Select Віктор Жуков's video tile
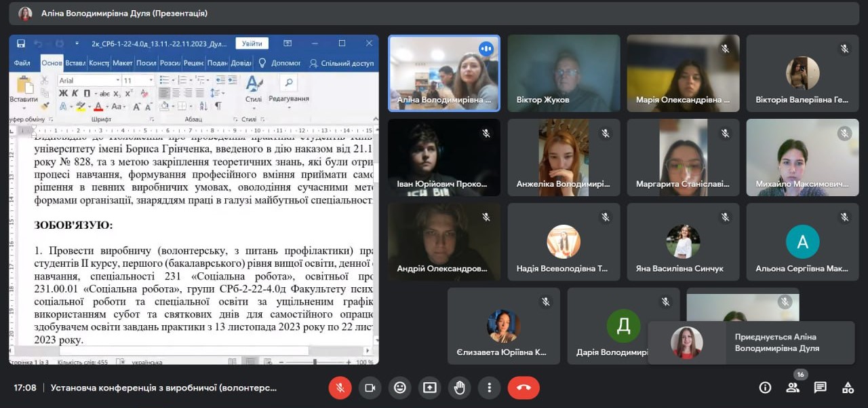 point(564,73)
